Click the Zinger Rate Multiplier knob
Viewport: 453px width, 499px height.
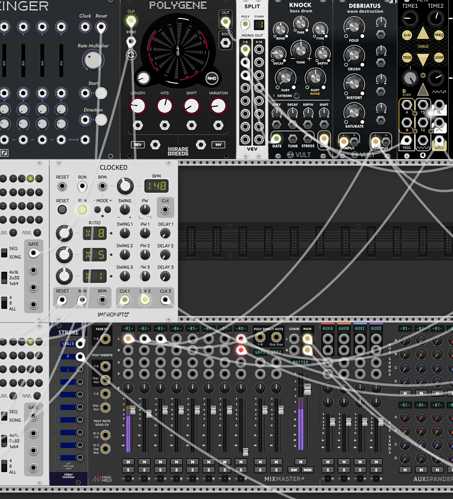tap(93, 60)
